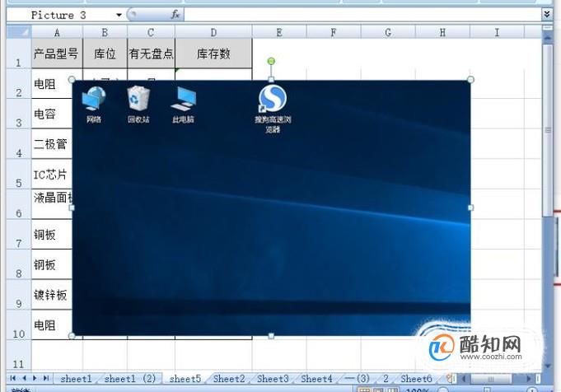Click the horizontal scrollbar left arrow
Image resolution: width=561 pixels, height=392 pixels.
(464, 378)
